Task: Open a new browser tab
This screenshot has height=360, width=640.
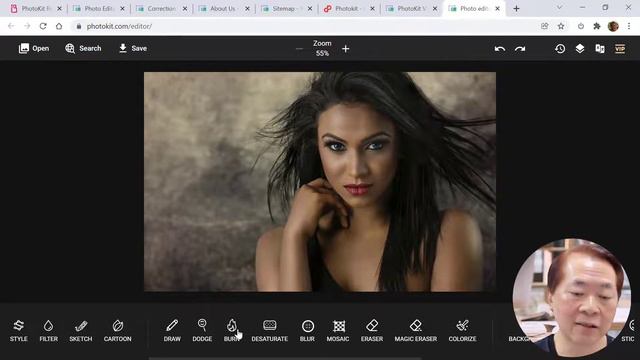Action: (x=516, y=9)
